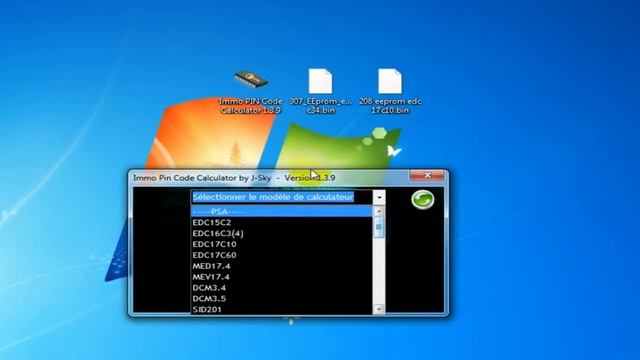640x360 pixels.
Task: Choose EDC17C10 from the model list
Action: click(282, 244)
